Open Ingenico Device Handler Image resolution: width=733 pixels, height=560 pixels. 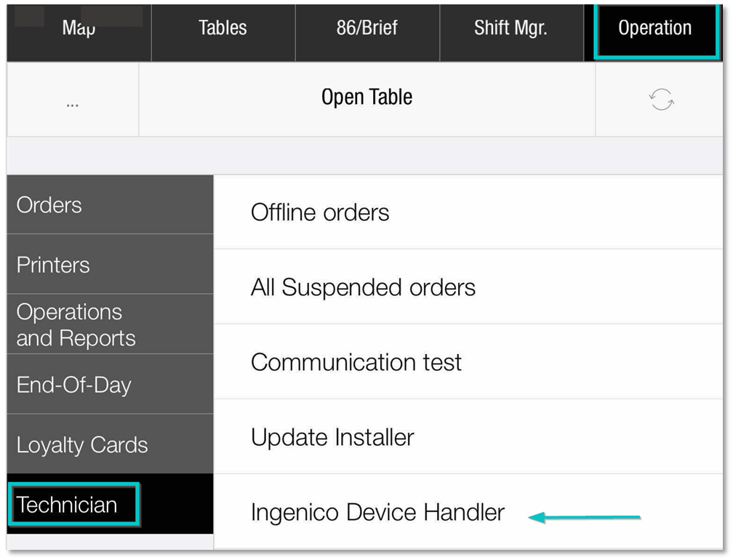[x=377, y=512]
